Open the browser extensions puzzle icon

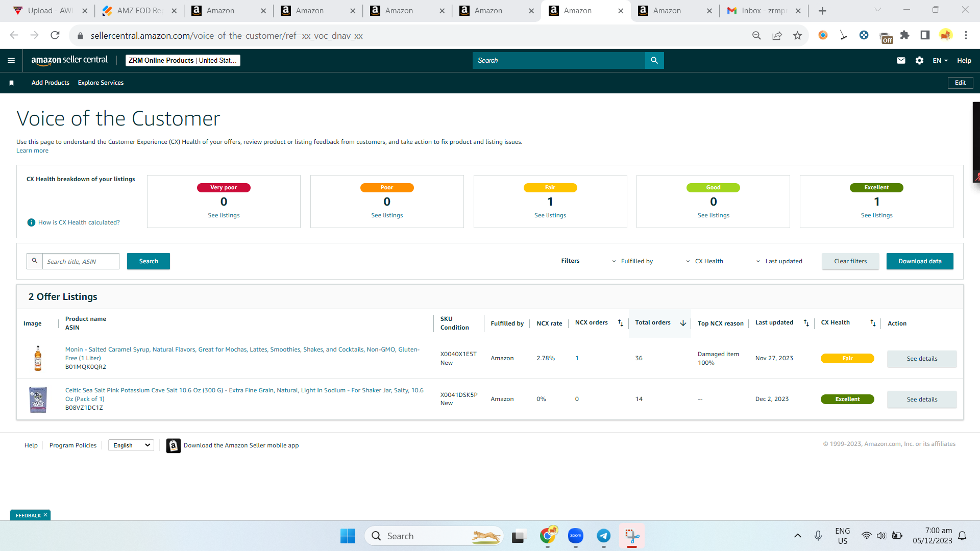click(x=904, y=35)
